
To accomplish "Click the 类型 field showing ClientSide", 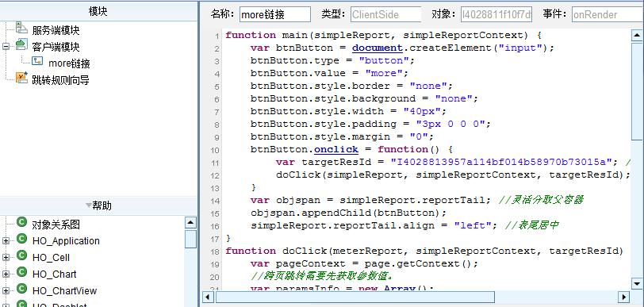I will click(386, 14).
